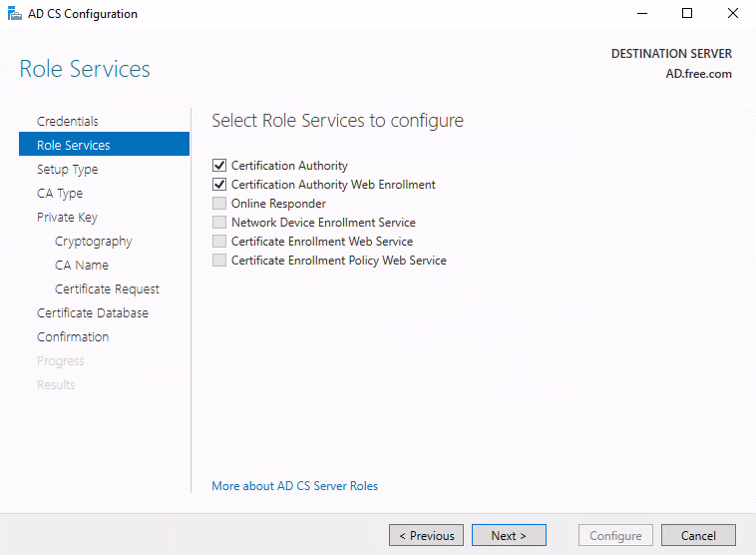This screenshot has height=555, width=756.
Task: Close the AD CS Configuration window
Action: point(732,14)
